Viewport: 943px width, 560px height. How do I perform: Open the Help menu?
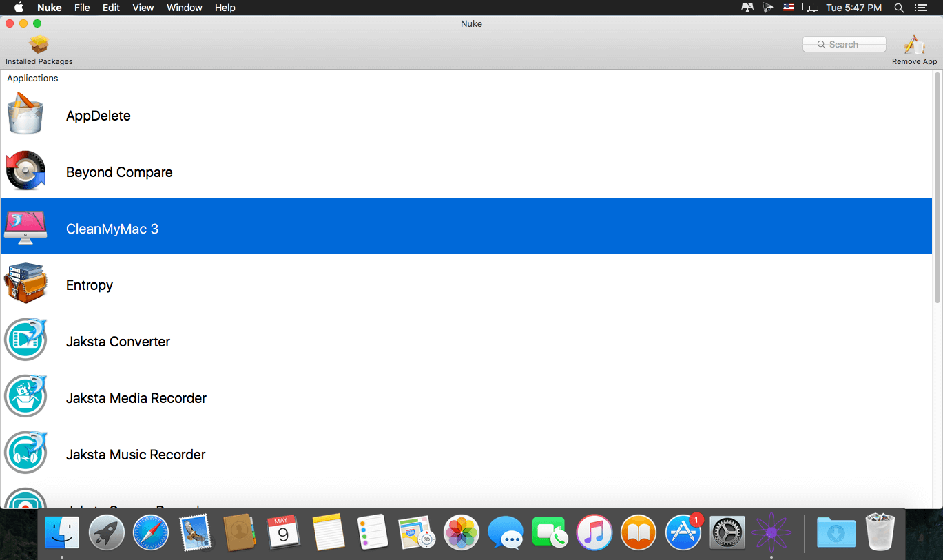tap(225, 8)
